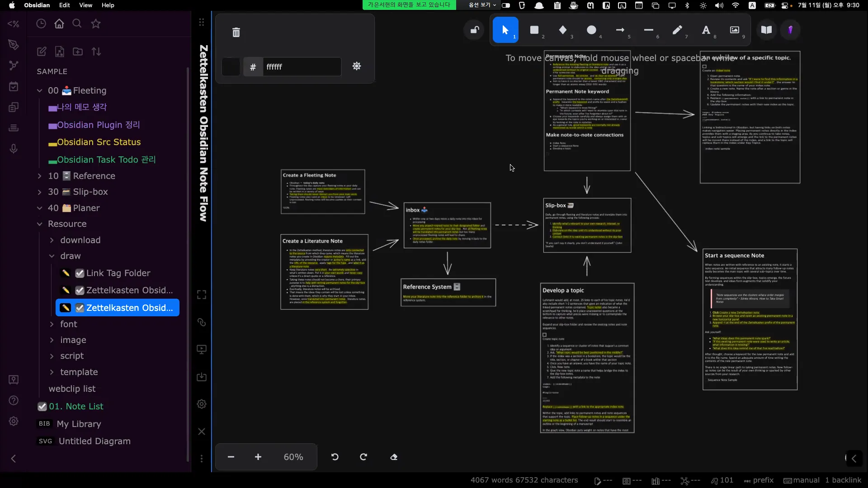
Task: Open the Edit menu
Action: (65, 5)
